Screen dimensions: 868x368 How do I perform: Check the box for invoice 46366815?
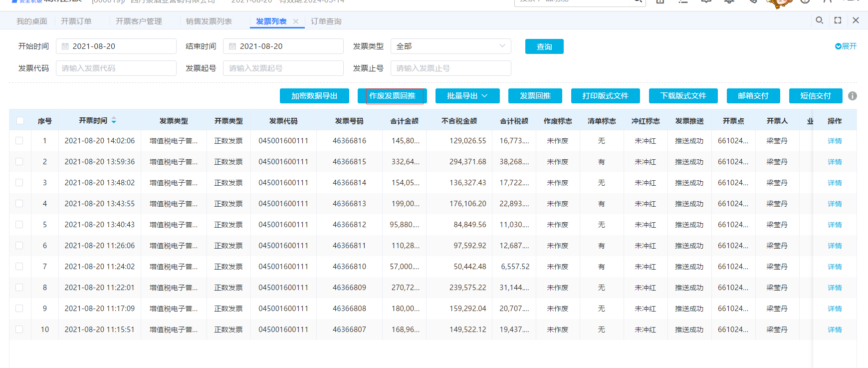click(19, 162)
